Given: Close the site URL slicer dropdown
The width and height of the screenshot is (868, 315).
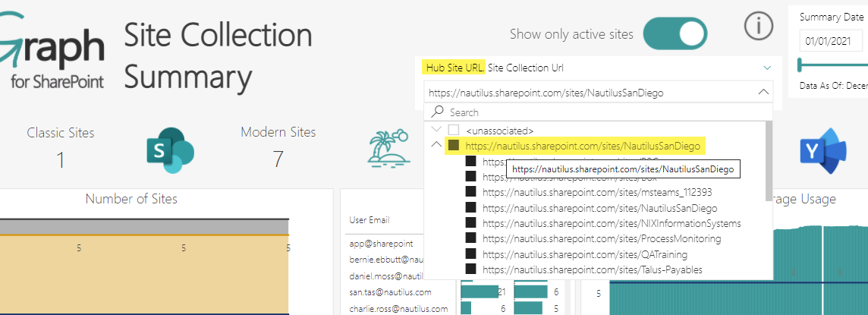Looking at the screenshot, I should (x=763, y=93).
